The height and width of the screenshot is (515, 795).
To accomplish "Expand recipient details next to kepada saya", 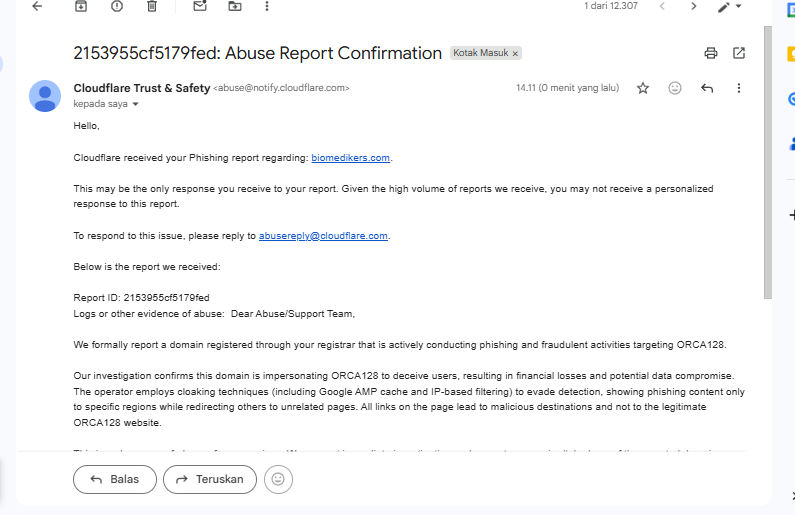I will (x=135, y=104).
